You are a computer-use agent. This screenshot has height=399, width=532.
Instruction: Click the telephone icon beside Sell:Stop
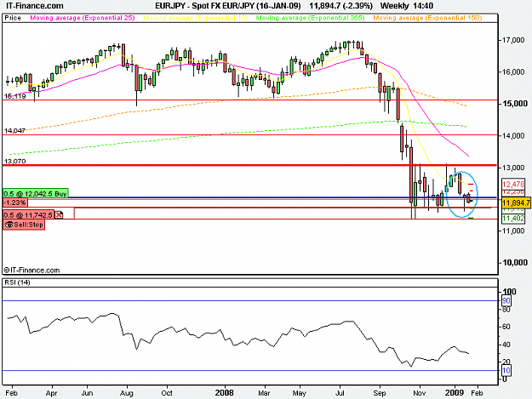click(9, 225)
